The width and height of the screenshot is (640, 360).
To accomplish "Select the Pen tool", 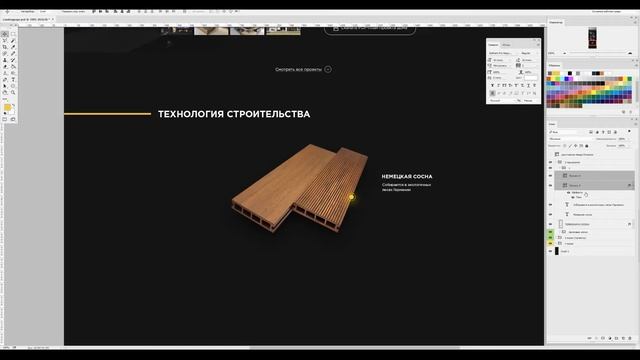I will 4,79.
